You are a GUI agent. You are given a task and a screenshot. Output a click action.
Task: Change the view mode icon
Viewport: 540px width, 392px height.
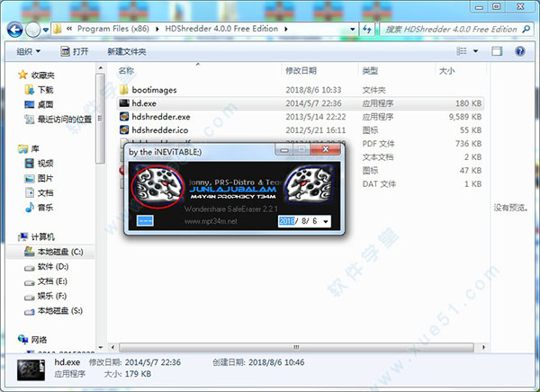[462, 51]
